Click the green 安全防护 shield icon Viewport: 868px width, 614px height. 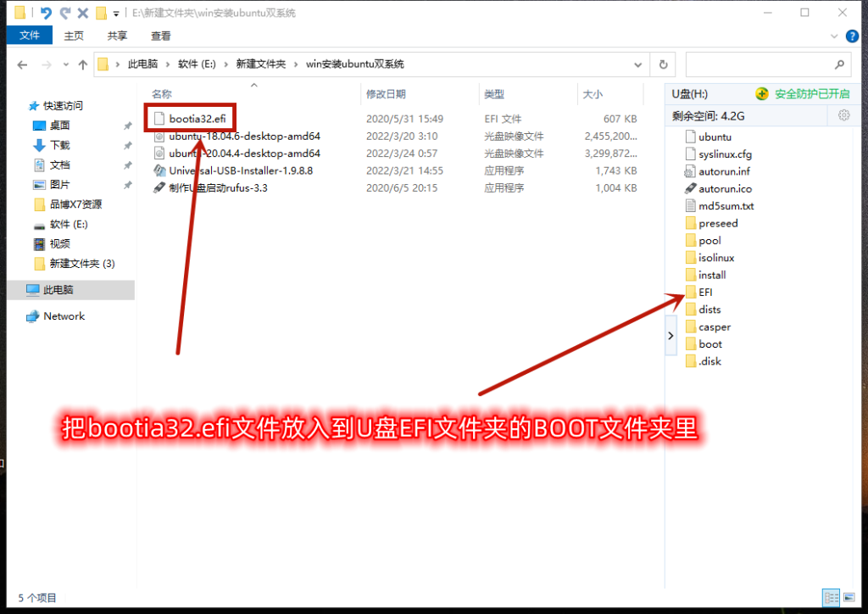(762, 94)
